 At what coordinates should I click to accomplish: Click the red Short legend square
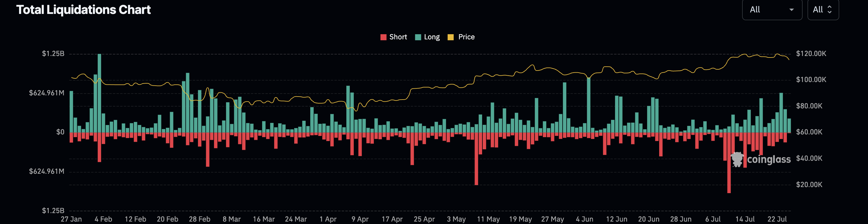[383, 37]
